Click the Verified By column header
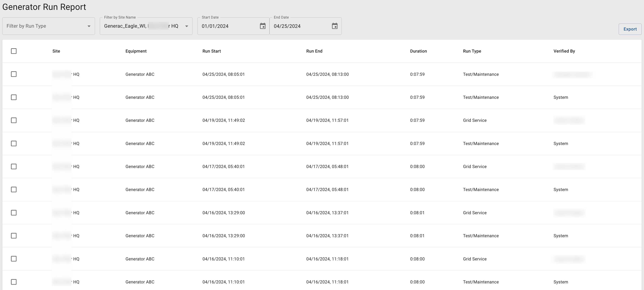 pos(564,51)
